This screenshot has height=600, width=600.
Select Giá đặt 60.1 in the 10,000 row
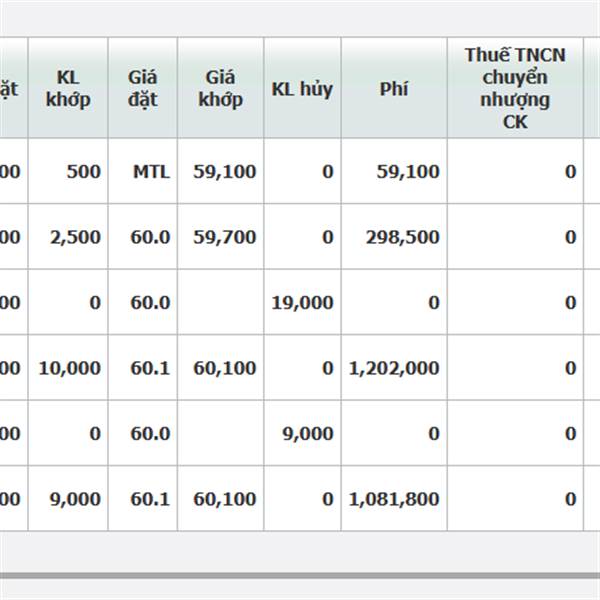143,367
